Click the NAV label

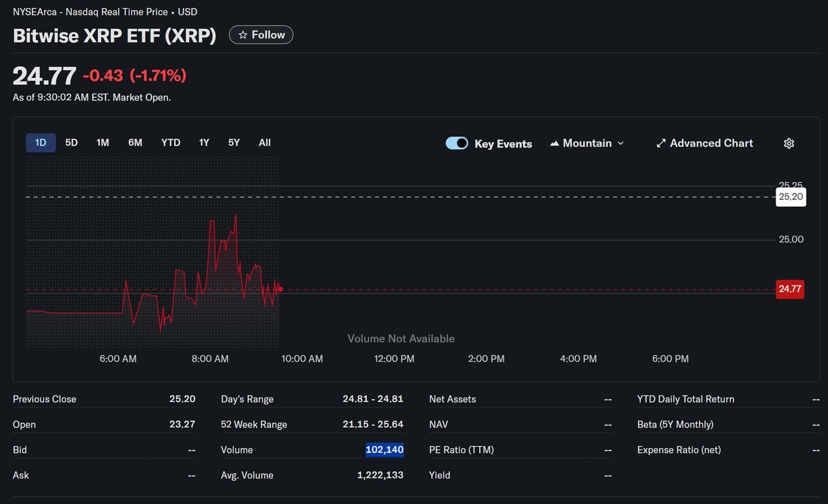439,425
